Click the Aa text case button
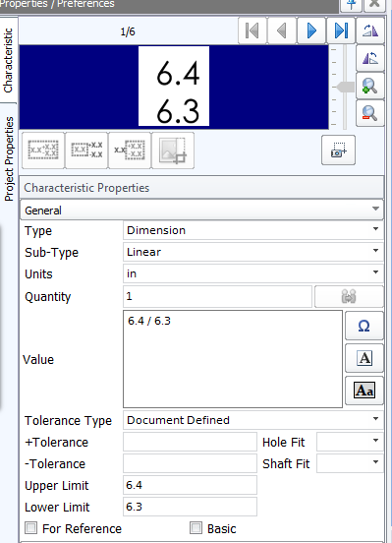Viewport: 392px width, 543px height. coord(364,391)
